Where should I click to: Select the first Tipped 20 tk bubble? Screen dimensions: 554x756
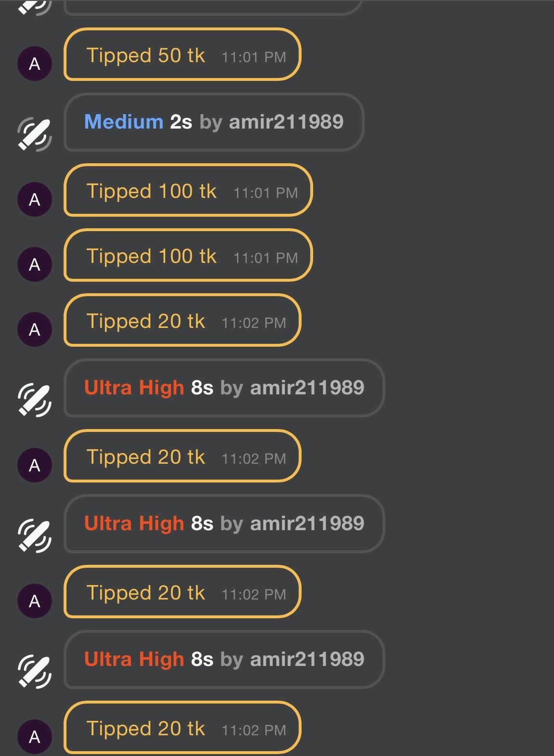pyautogui.click(x=182, y=320)
